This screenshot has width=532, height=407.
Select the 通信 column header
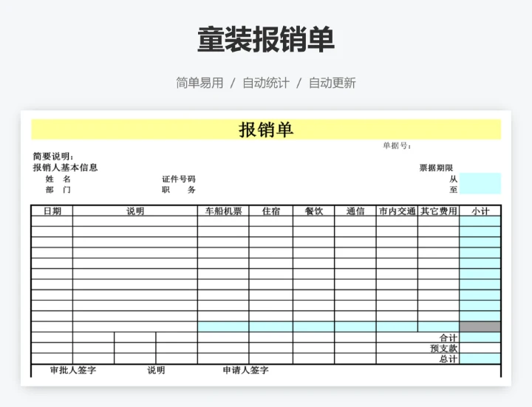pos(355,211)
